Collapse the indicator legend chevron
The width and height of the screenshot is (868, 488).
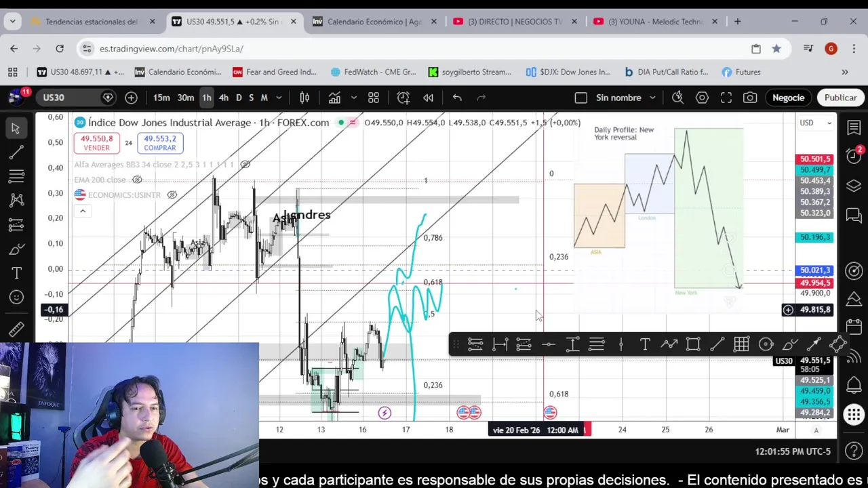coord(83,211)
